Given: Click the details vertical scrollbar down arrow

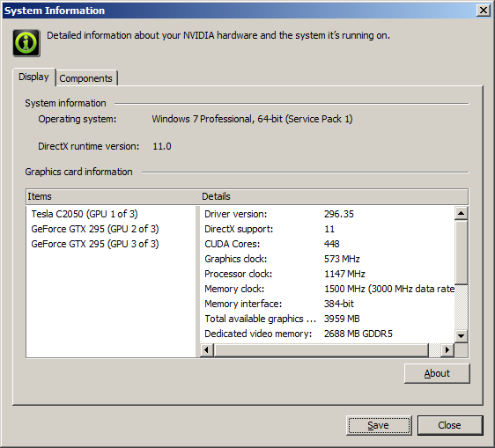Looking at the screenshot, I should pyautogui.click(x=461, y=335).
